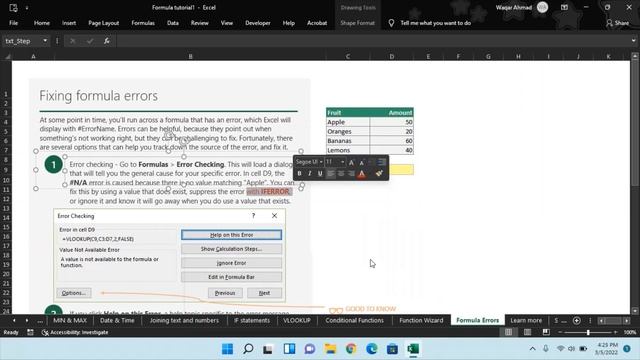Expand the formula bar
Image resolution: width=640 pixels, height=360 pixels.
coord(633,41)
